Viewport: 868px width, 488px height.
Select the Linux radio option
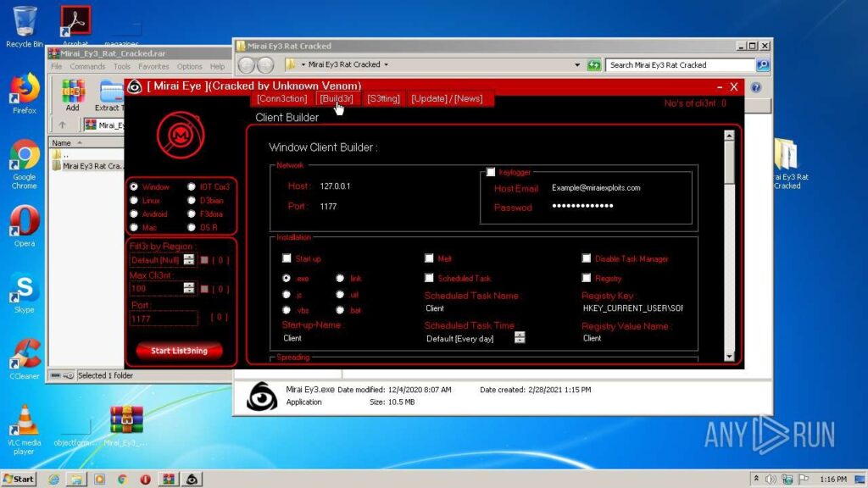coord(134,200)
